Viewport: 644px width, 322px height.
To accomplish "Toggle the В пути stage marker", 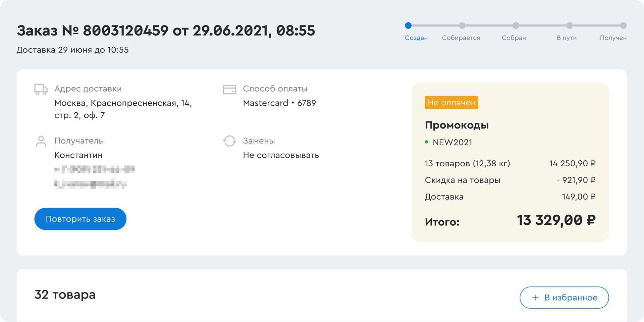I will tap(570, 25).
